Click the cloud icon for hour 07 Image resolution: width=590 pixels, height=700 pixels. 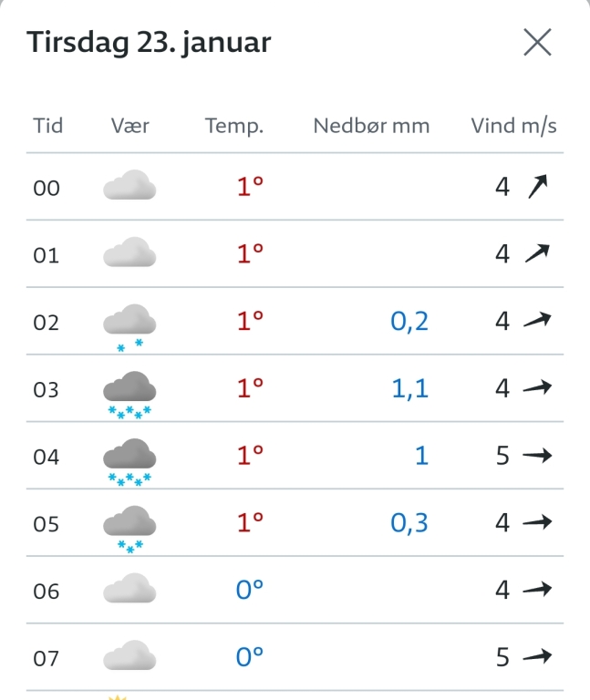(x=129, y=656)
